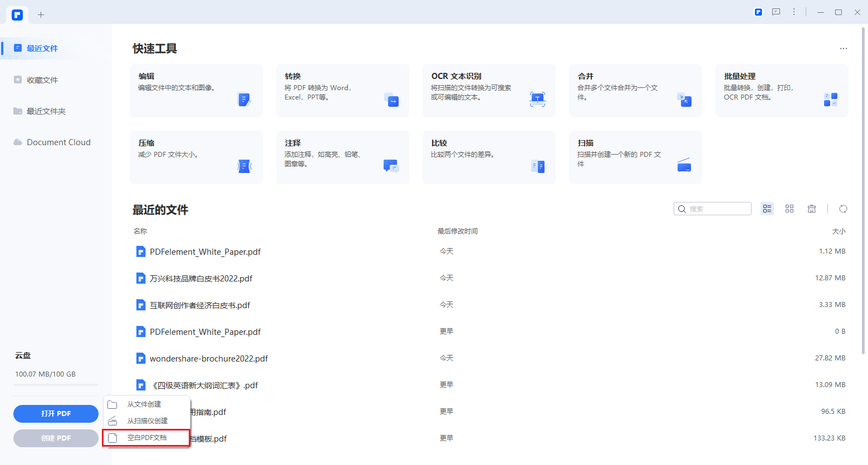Click the blue account icon in title bar
Image resolution: width=868 pixels, height=465 pixels.
pos(758,12)
